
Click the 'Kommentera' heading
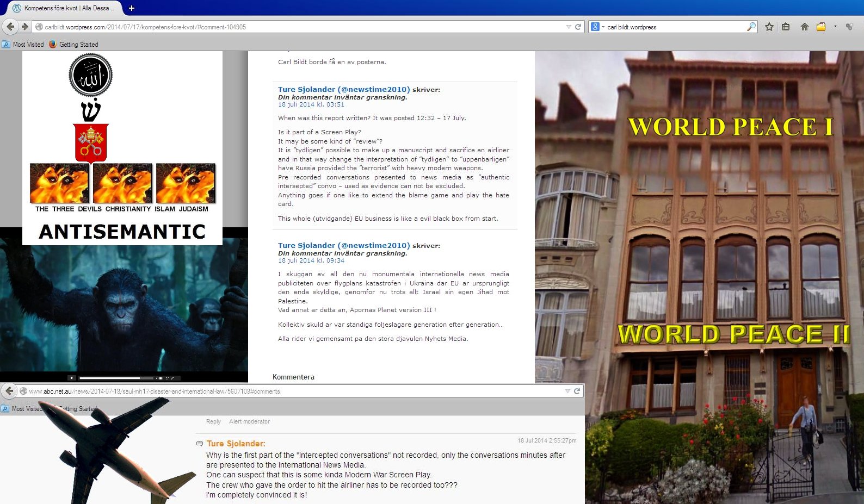[x=293, y=377]
